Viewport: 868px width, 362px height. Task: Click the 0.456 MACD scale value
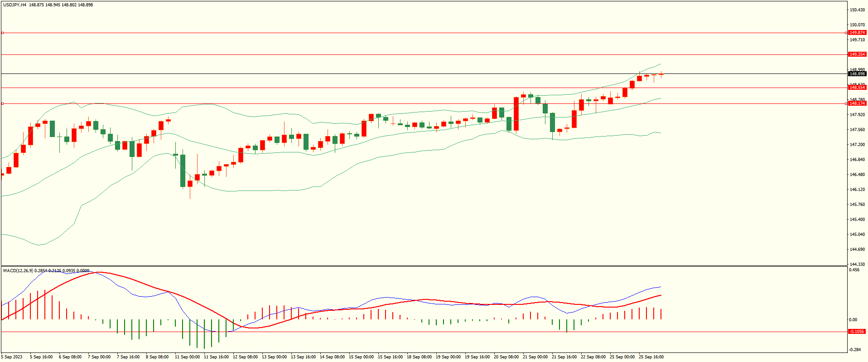854,270
